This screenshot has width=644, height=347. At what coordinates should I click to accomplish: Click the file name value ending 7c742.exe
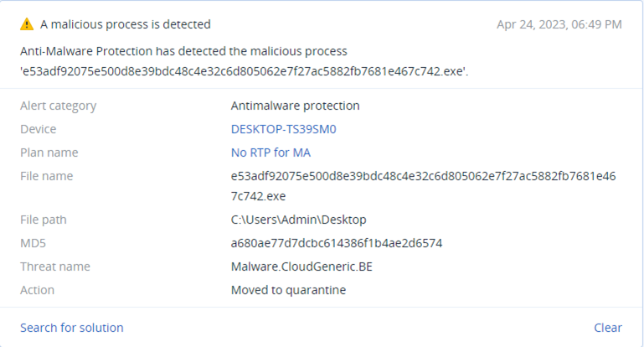pyautogui.click(x=423, y=186)
